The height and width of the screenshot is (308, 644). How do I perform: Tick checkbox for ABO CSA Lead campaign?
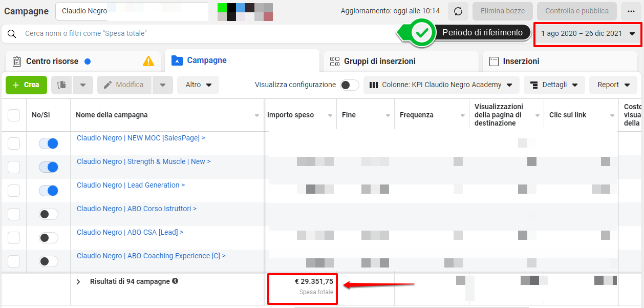tap(14, 238)
